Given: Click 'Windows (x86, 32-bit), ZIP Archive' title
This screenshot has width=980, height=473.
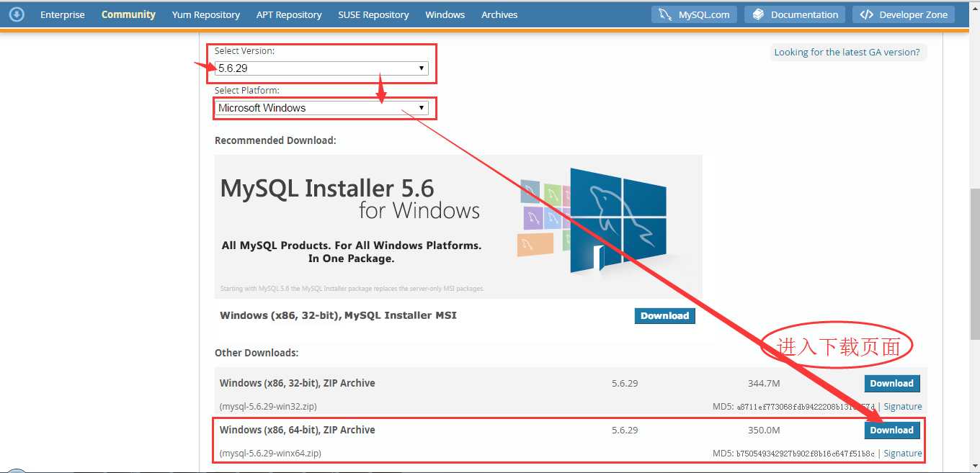Looking at the screenshot, I should click(x=298, y=383).
